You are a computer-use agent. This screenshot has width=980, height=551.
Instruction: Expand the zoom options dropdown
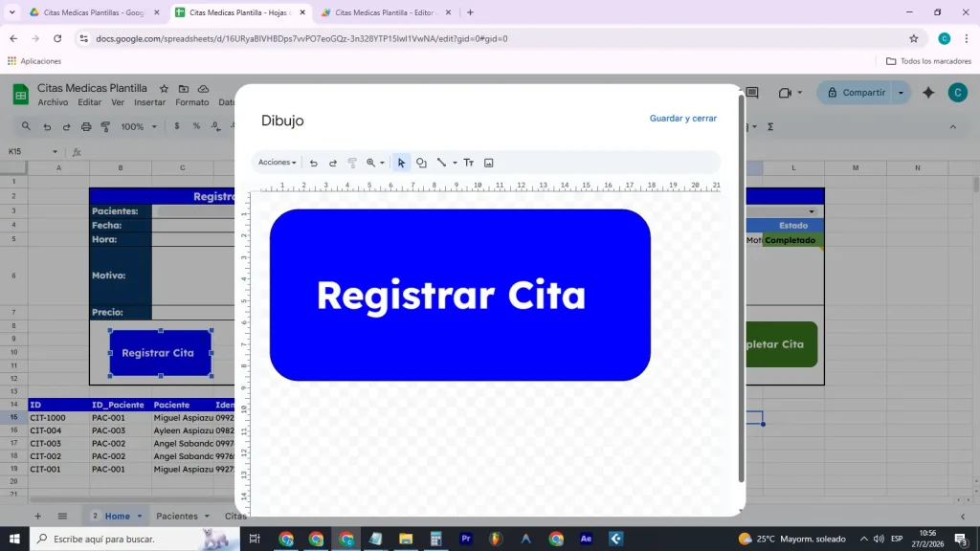(381, 163)
